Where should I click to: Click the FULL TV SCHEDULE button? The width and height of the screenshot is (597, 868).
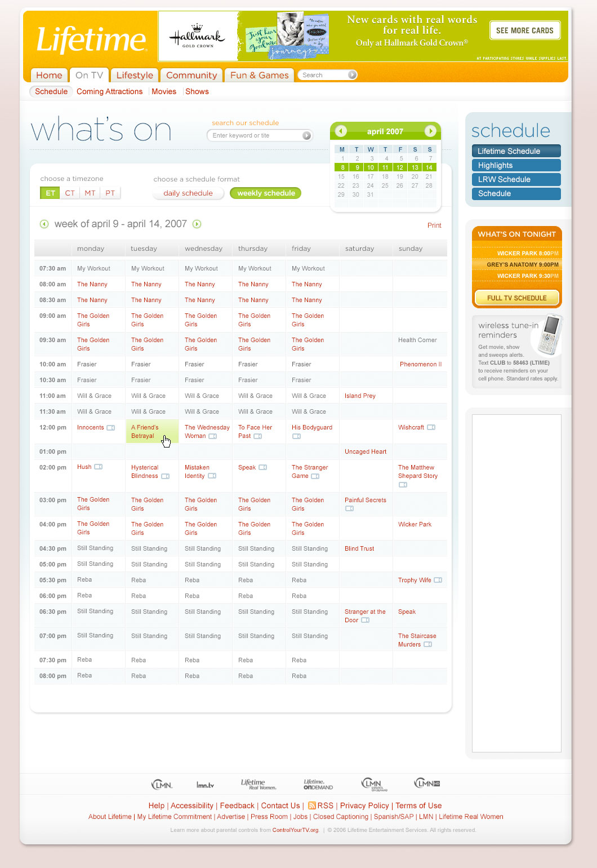coord(516,298)
